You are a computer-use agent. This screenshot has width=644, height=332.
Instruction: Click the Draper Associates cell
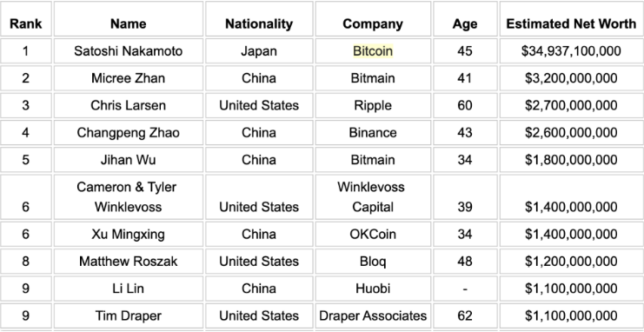373,315
